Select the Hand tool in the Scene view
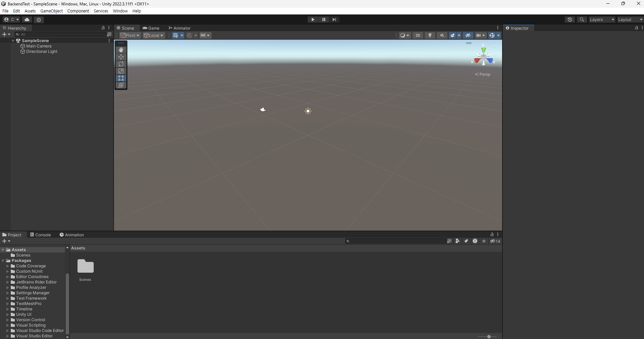 [121, 49]
